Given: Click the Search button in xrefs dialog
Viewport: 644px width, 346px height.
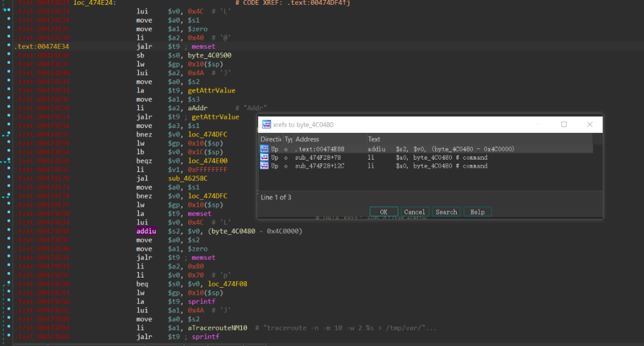Looking at the screenshot, I should [446, 211].
